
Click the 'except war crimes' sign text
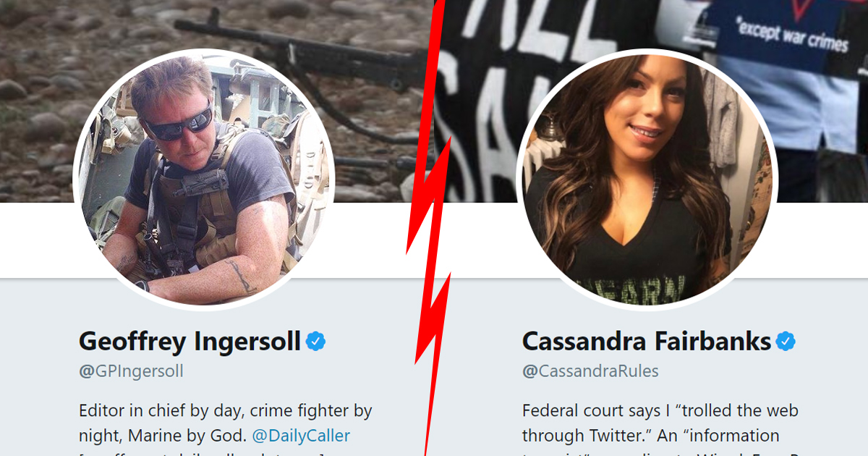click(791, 35)
